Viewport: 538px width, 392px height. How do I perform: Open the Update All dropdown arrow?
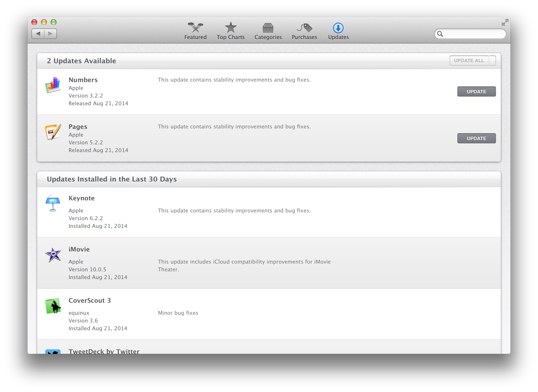(x=492, y=61)
